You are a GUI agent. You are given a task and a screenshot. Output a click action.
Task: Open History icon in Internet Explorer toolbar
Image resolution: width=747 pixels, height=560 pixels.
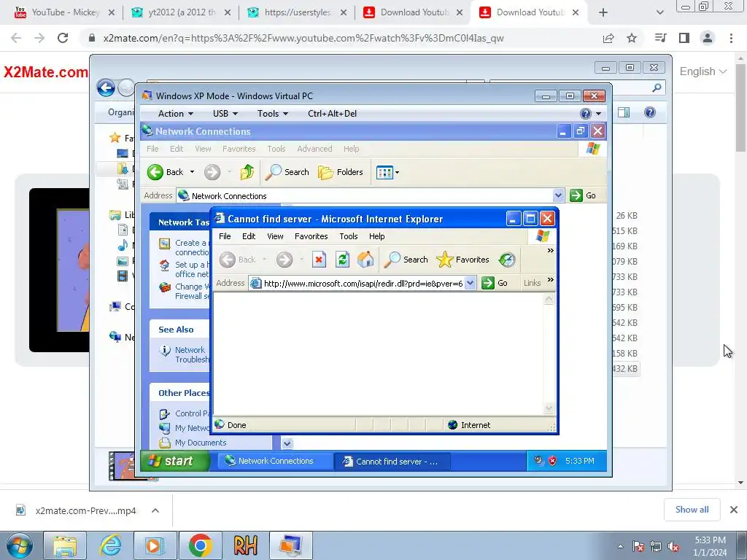[507, 260]
